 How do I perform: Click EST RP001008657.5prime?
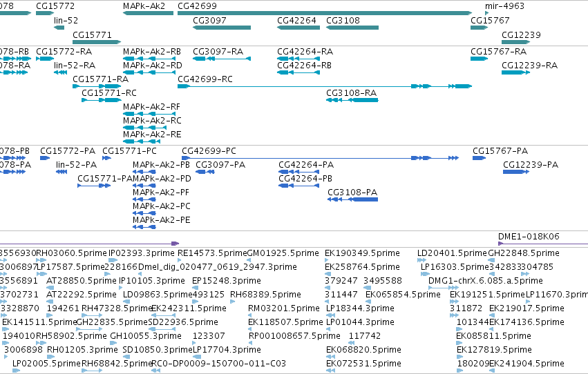[252, 344]
